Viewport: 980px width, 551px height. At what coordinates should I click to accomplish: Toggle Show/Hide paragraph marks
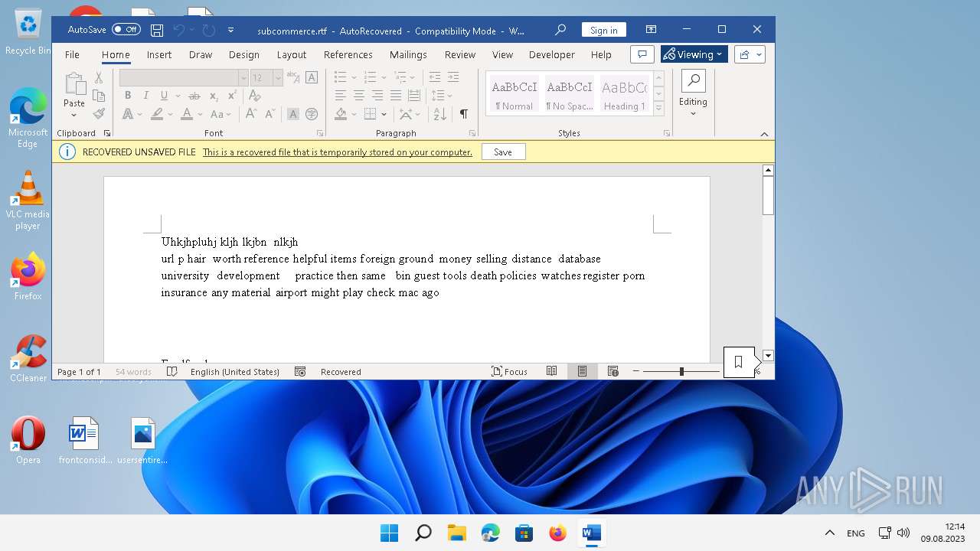coord(463,114)
